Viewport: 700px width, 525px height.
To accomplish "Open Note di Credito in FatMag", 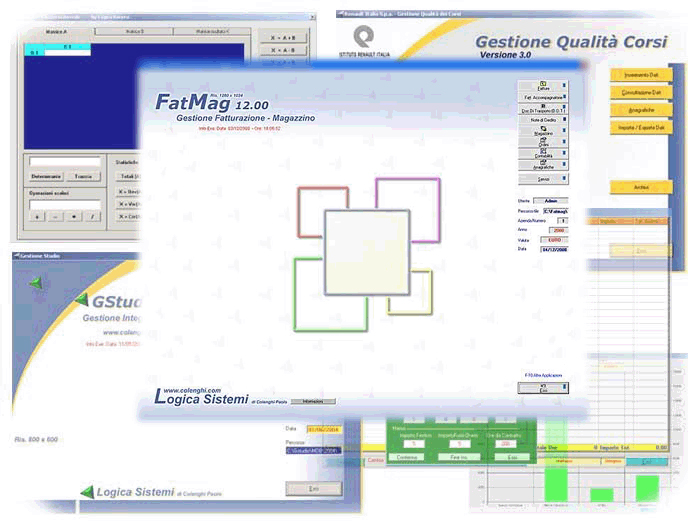I will [x=543, y=120].
